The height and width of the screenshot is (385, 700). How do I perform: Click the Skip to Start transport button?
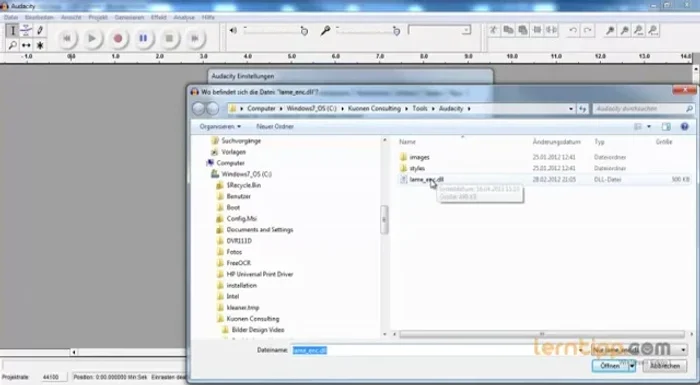tap(67, 38)
